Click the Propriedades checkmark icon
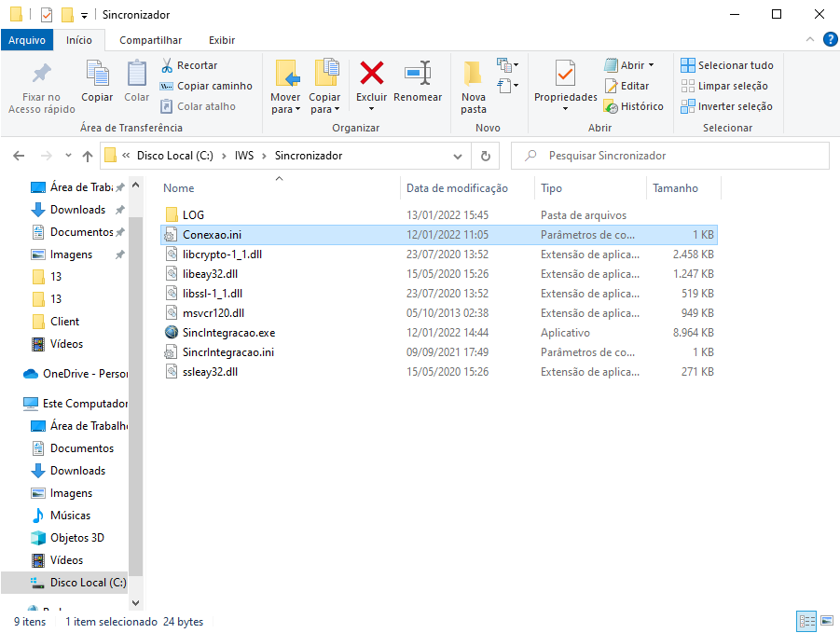The height and width of the screenshot is (633, 840). click(x=565, y=74)
